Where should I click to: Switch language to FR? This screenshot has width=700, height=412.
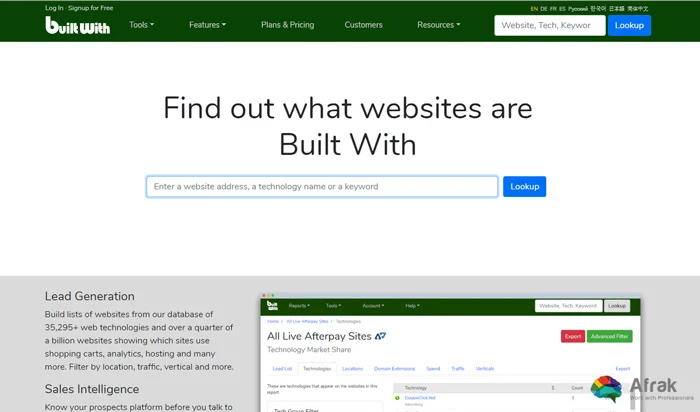(554, 8)
